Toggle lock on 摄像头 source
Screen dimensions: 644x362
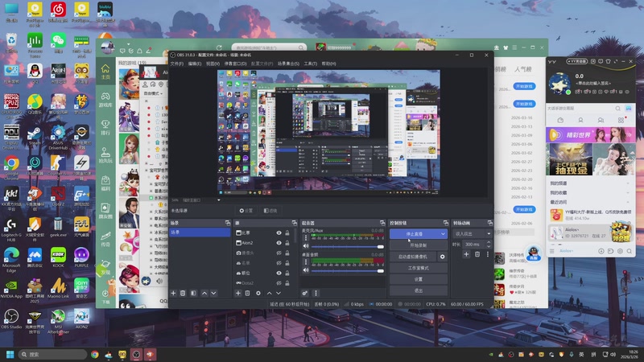pyautogui.click(x=287, y=253)
